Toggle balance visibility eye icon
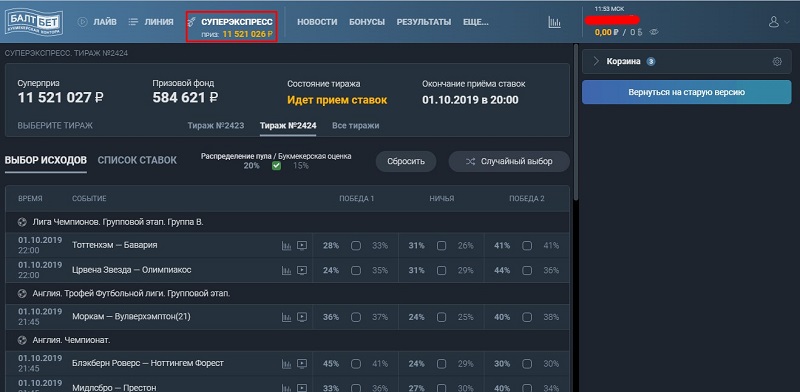Screen dimensions: 800x392 click(x=654, y=32)
